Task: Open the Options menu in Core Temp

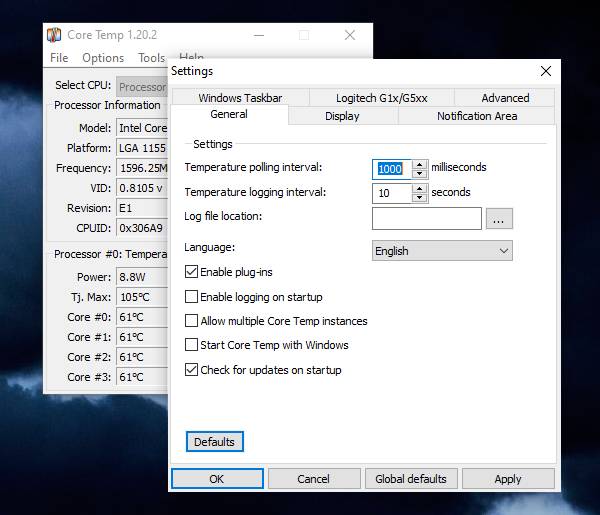Action: pos(103,58)
